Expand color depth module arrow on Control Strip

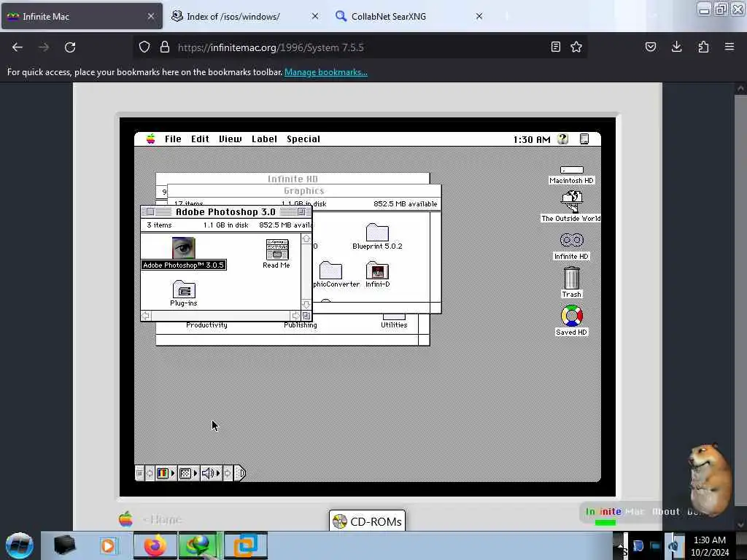click(x=173, y=473)
